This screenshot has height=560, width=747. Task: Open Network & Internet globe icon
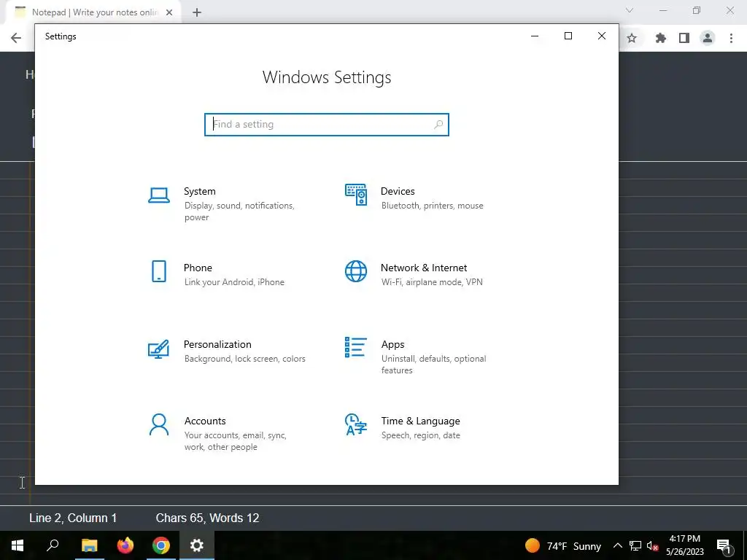tap(356, 271)
